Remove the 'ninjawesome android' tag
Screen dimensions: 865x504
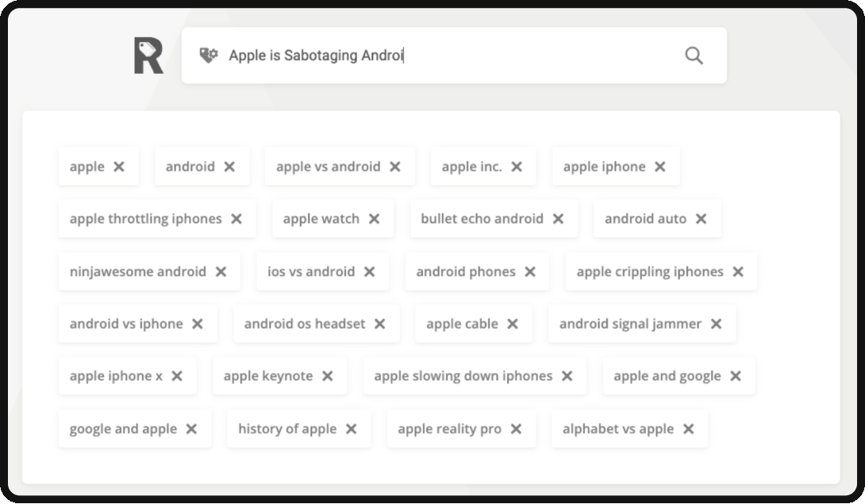click(221, 271)
